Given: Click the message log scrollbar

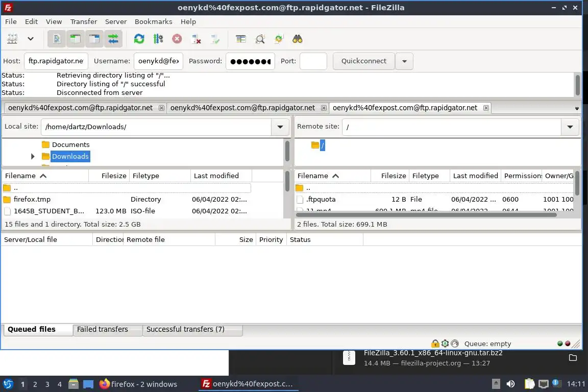Looking at the screenshot, I should point(577,85).
